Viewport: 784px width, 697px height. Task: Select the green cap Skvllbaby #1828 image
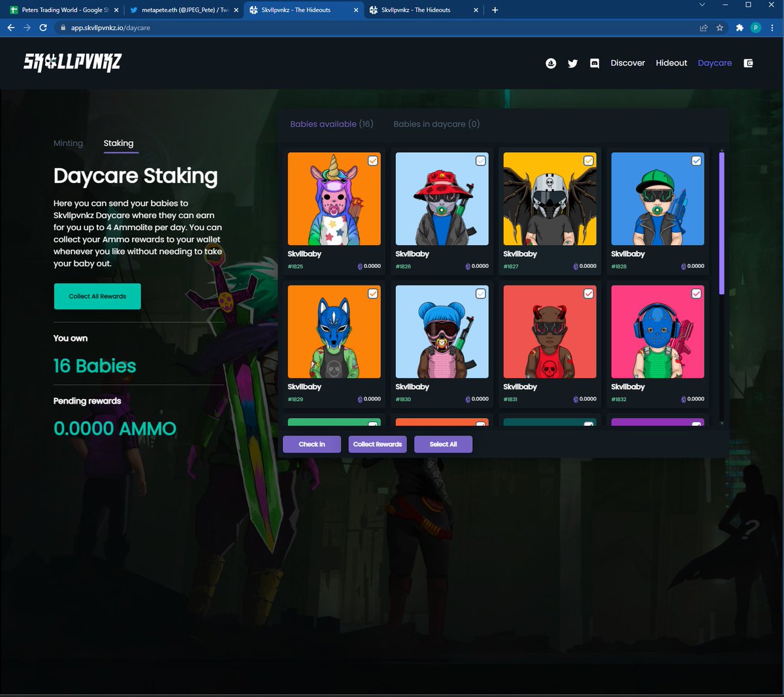(x=658, y=199)
